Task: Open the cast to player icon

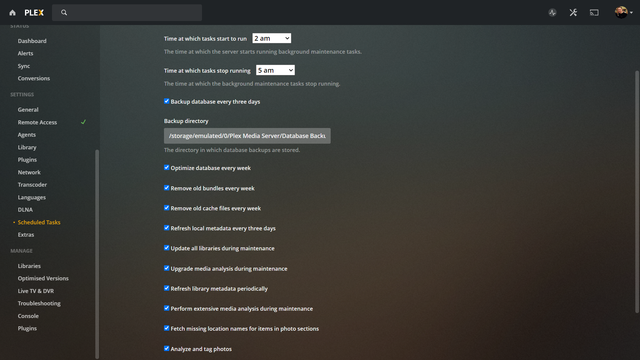Action: click(594, 13)
